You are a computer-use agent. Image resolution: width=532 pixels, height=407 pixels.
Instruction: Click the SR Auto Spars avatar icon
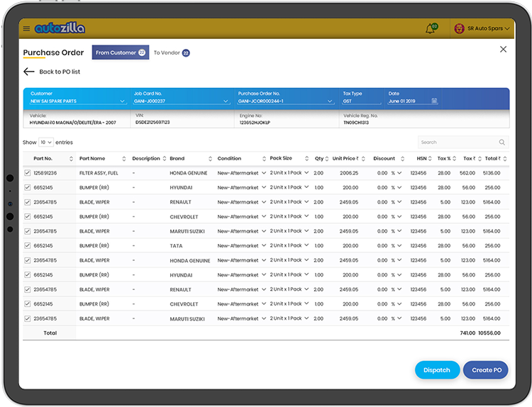(x=459, y=29)
